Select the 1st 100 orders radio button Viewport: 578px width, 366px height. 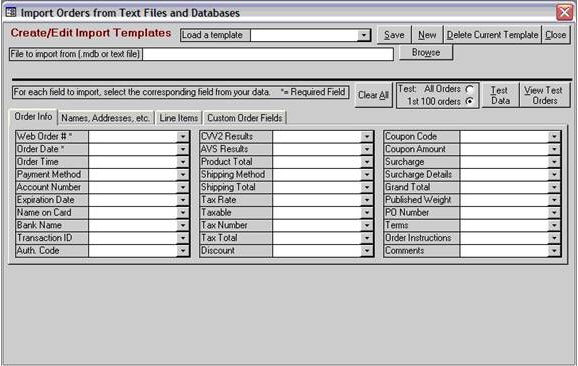click(x=469, y=101)
